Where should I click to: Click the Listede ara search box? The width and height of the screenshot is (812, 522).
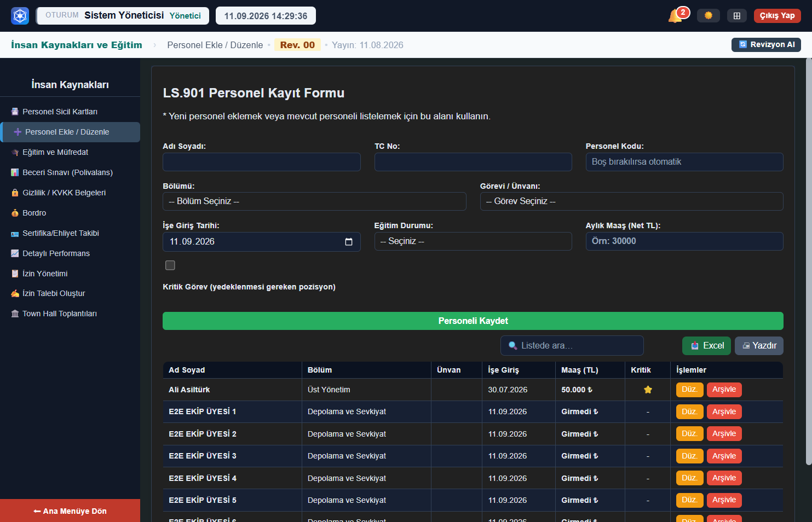point(572,346)
